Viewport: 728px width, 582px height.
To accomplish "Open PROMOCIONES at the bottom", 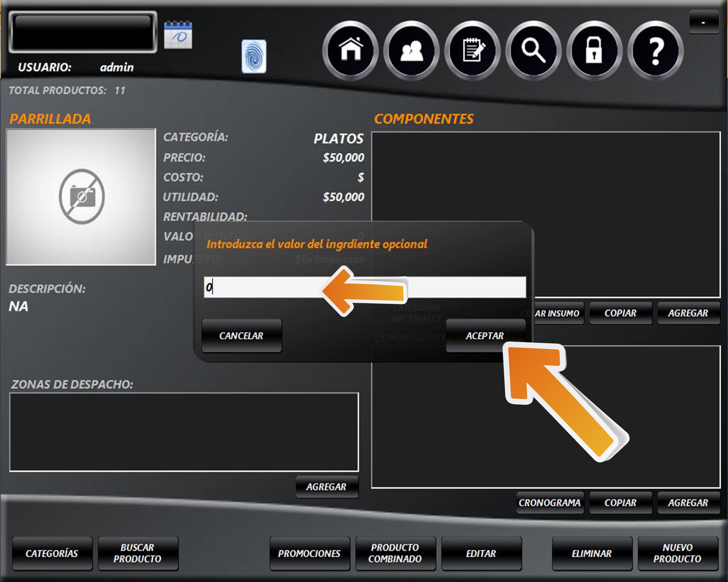I will (309, 553).
